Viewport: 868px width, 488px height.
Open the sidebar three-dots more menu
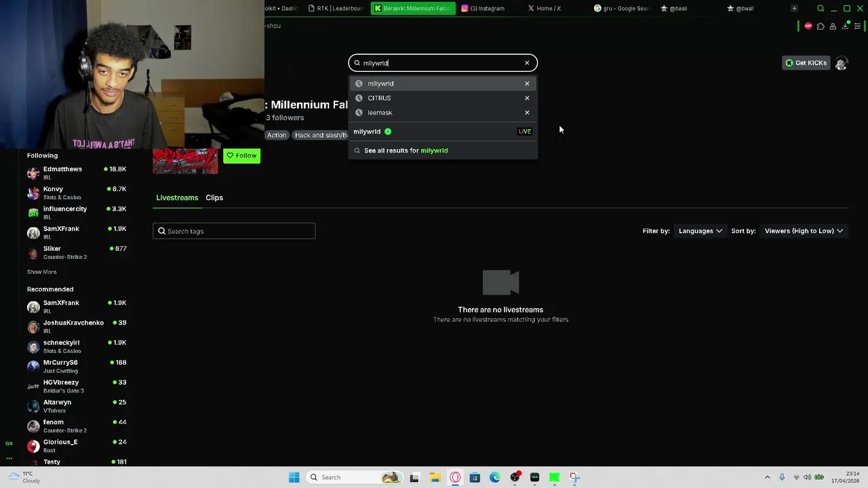coord(9,458)
